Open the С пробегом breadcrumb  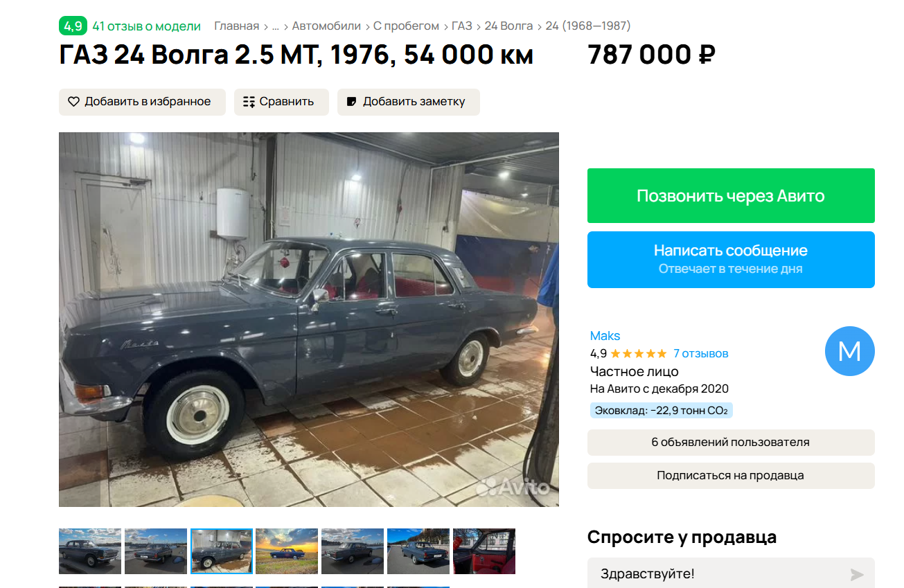click(406, 26)
